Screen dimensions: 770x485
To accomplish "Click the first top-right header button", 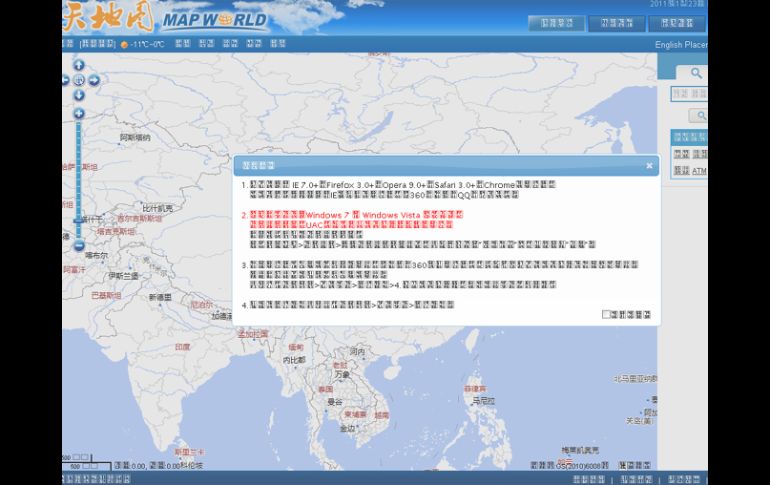I will (x=556, y=23).
